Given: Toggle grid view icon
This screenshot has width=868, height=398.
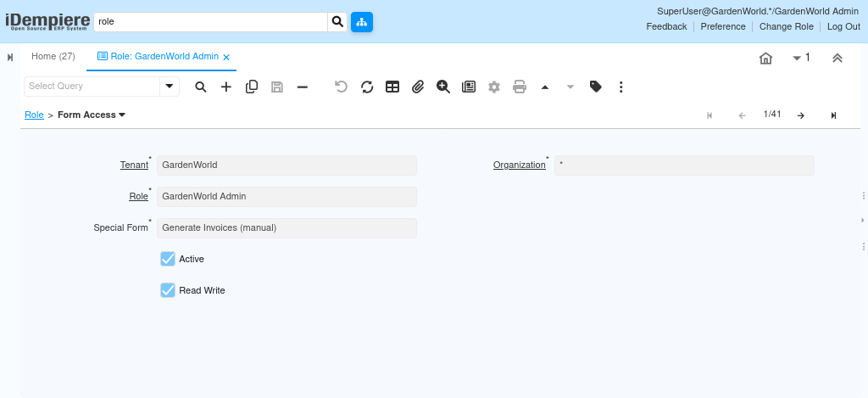Looking at the screenshot, I should [392, 87].
